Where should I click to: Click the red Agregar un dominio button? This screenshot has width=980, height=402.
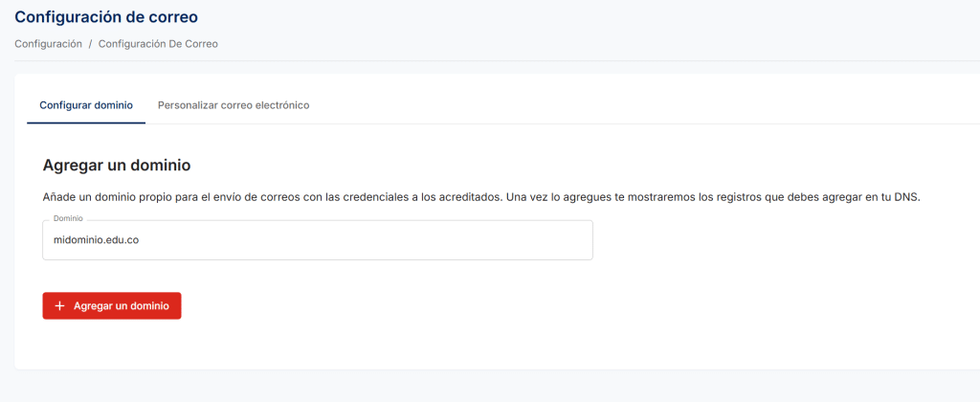pyautogui.click(x=112, y=305)
